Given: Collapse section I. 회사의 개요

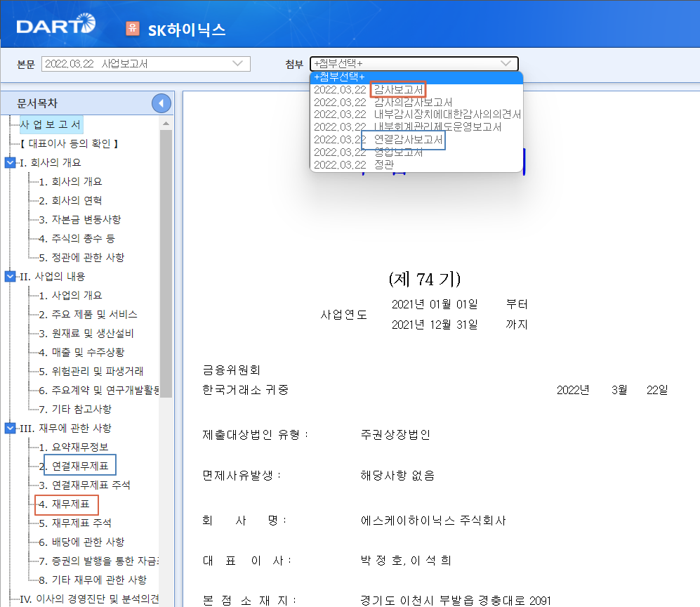Looking at the screenshot, I should (9, 162).
